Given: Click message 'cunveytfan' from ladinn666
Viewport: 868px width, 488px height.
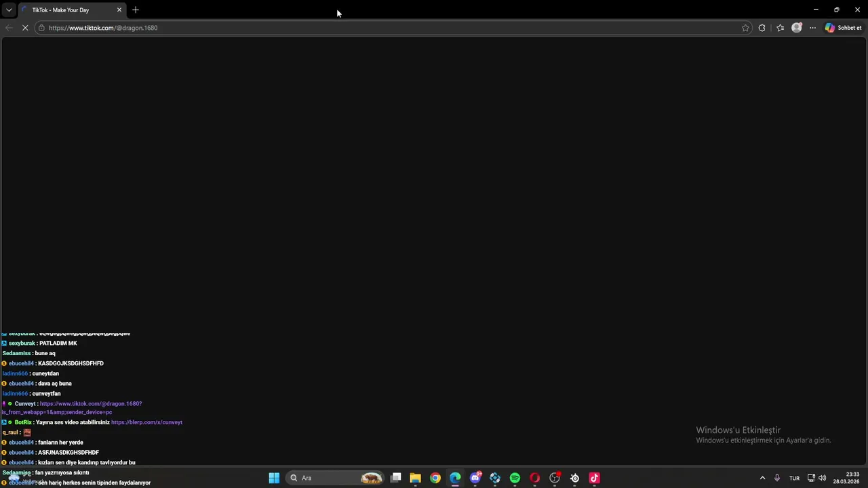Looking at the screenshot, I should point(46,394).
